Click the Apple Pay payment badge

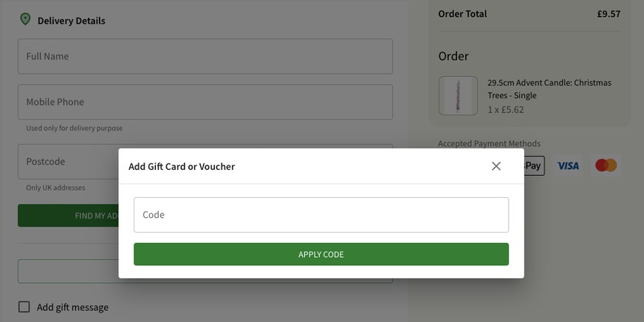point(535,166)
